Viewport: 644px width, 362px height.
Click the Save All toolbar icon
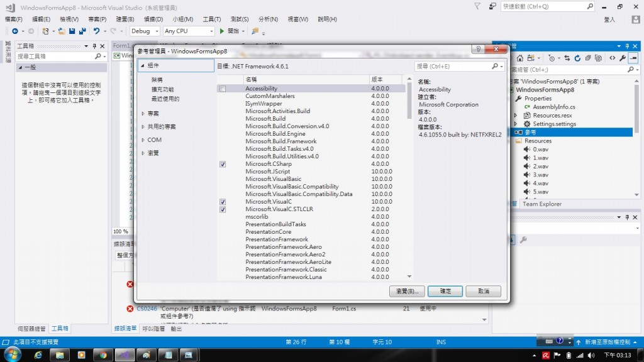(82, 31)
